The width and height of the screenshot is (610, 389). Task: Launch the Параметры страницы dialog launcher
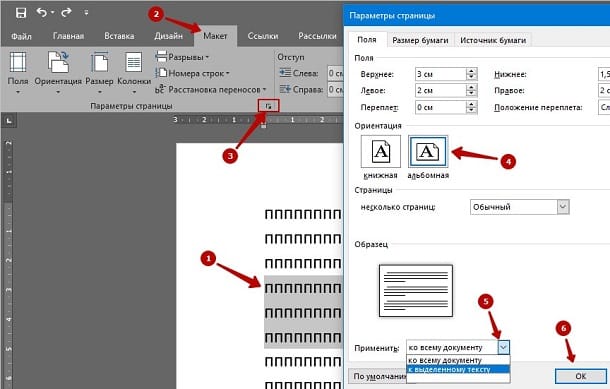268,106
